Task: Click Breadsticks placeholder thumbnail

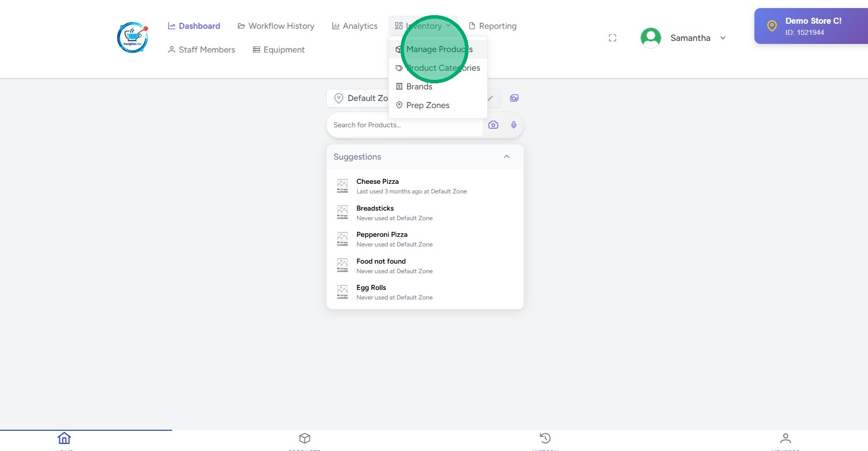Action: tap(342, 213)
